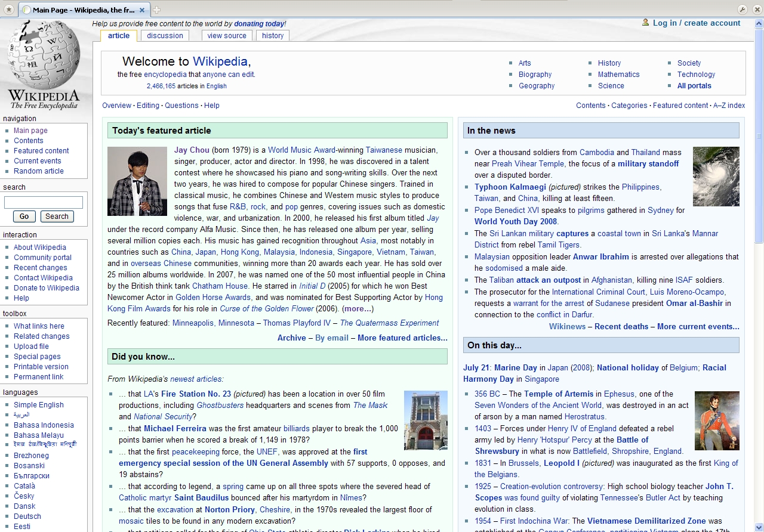Go to Current events
The width and height of the screenshot is (764, 532).
[x=38, y=161]
